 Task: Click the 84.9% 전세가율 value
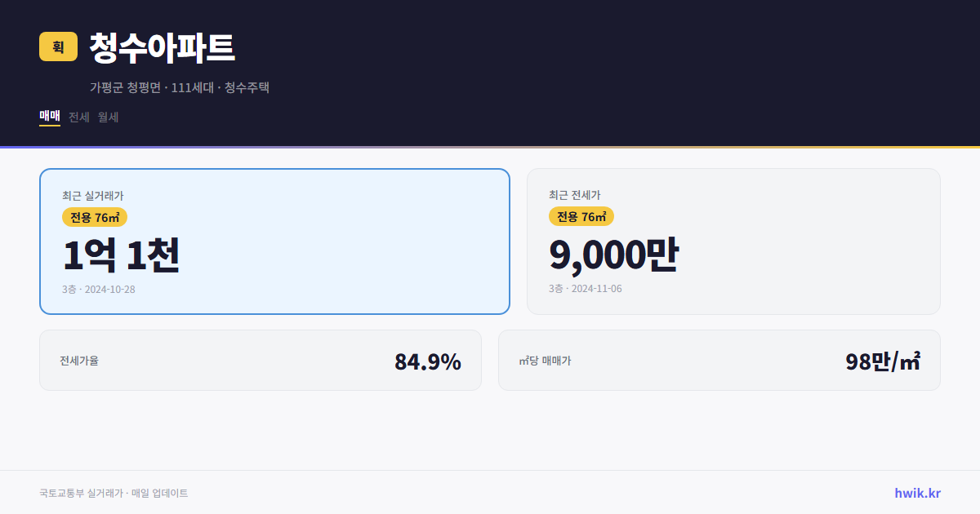point(428,360)
